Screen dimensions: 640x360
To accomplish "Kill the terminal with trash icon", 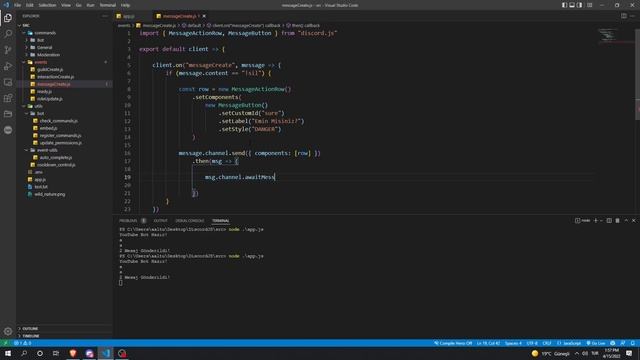I will point(618,220).
